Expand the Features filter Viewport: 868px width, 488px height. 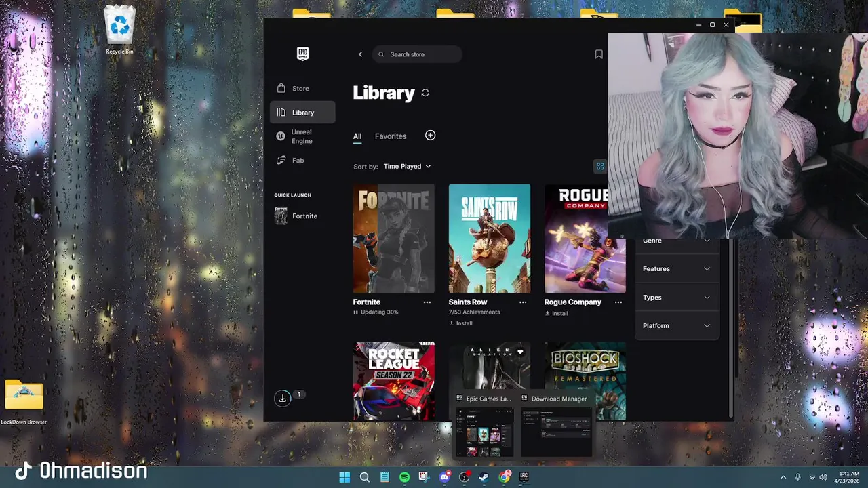(676, 269)
